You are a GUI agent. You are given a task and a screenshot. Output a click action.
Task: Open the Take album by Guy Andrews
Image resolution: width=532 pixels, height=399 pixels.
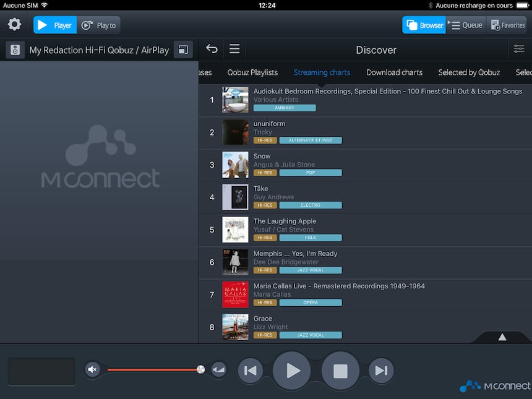coord(366,197)
